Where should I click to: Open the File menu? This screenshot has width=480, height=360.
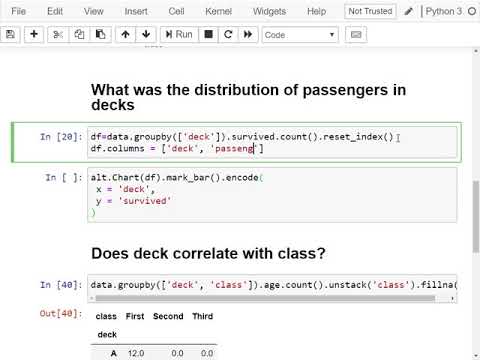[x=18, y=11]
